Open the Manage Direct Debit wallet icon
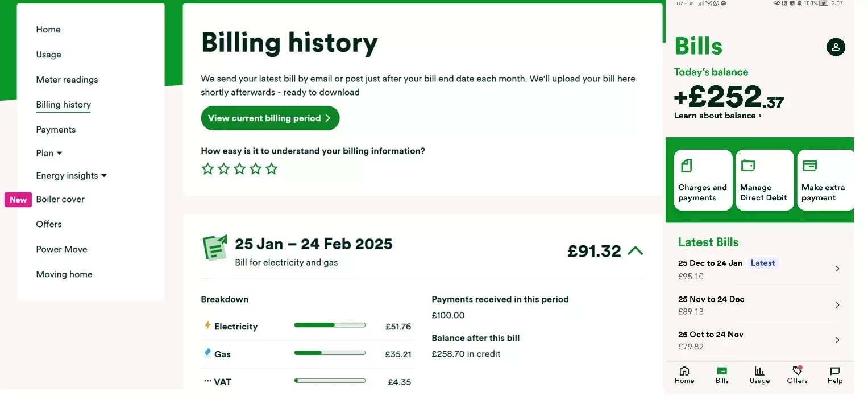This screenshot has height=404, width=868. click(747, 166)
